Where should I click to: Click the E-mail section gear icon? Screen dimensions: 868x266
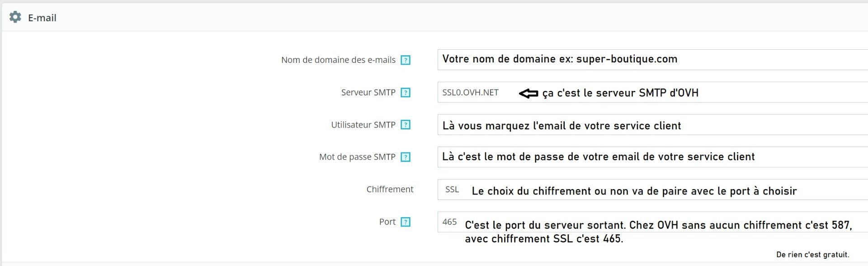click(x=15, y=17)
